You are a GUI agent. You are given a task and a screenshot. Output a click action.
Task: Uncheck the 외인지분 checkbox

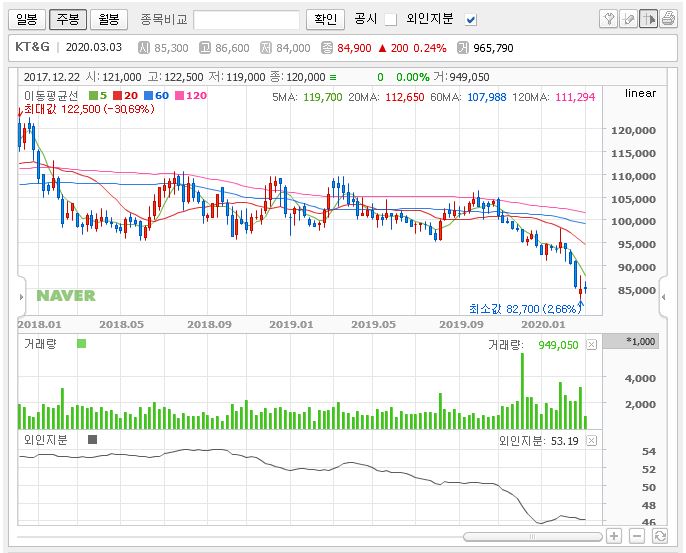click(x=470, y=20)
